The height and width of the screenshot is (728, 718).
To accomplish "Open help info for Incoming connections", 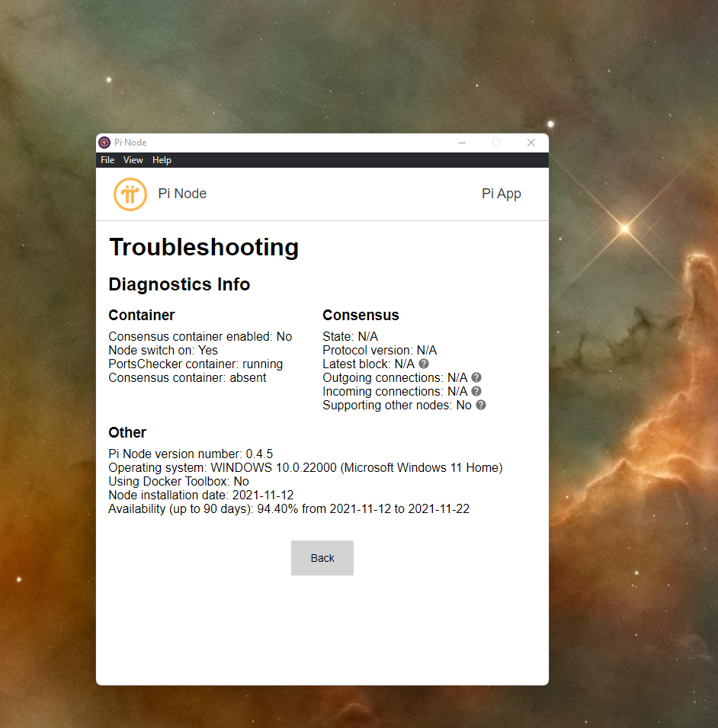I will point(476,391).
